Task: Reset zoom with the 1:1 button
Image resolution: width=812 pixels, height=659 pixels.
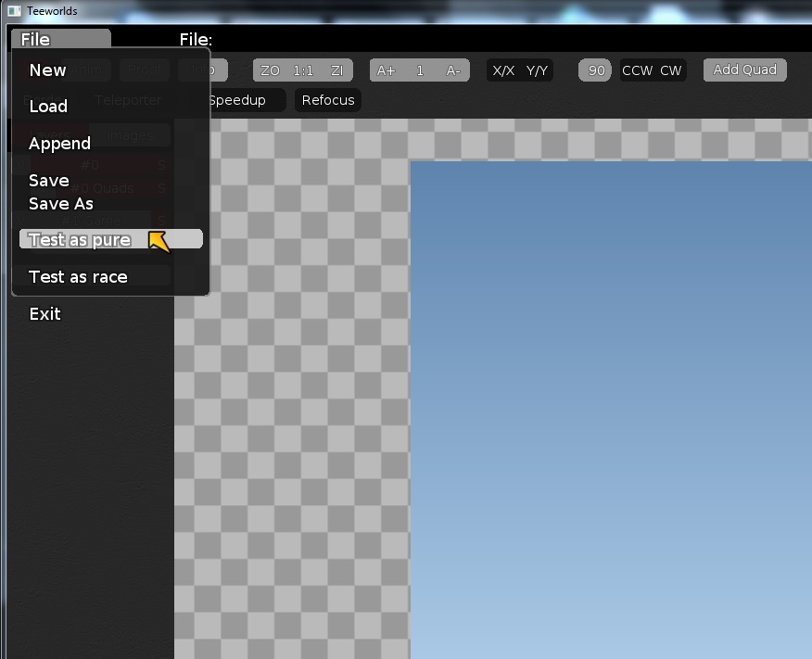Action: click(x=303, y=70)
